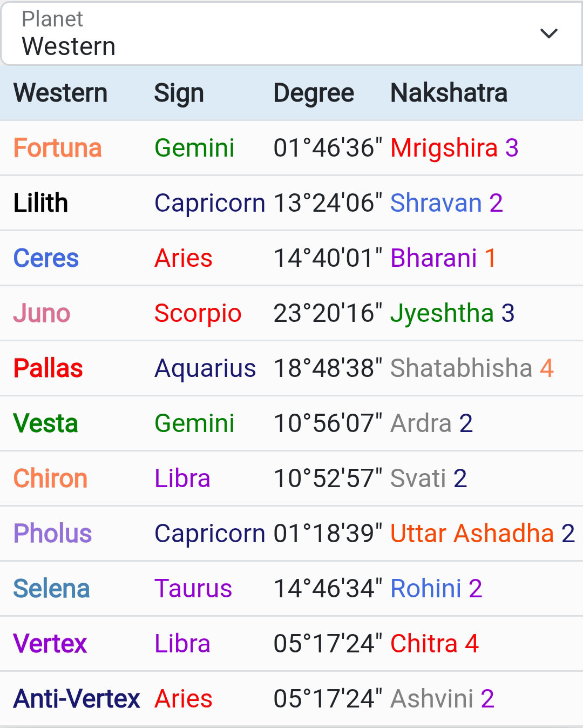Click the Sign column header
This screenshot has height=728, width=583.
(179, 93)
